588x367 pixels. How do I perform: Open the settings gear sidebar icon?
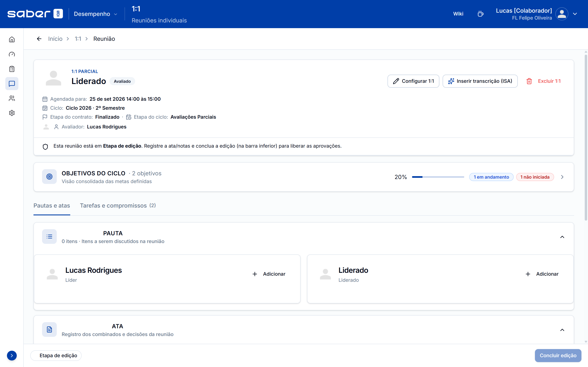pyautogui.click(x=12, y=113)
